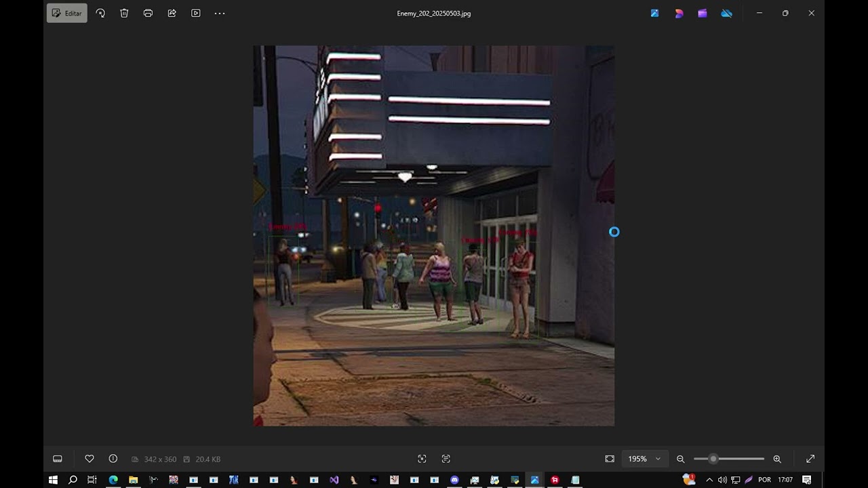868x488 pixels.
Task: Open the notification center icon
Action: tap(807, 480)
